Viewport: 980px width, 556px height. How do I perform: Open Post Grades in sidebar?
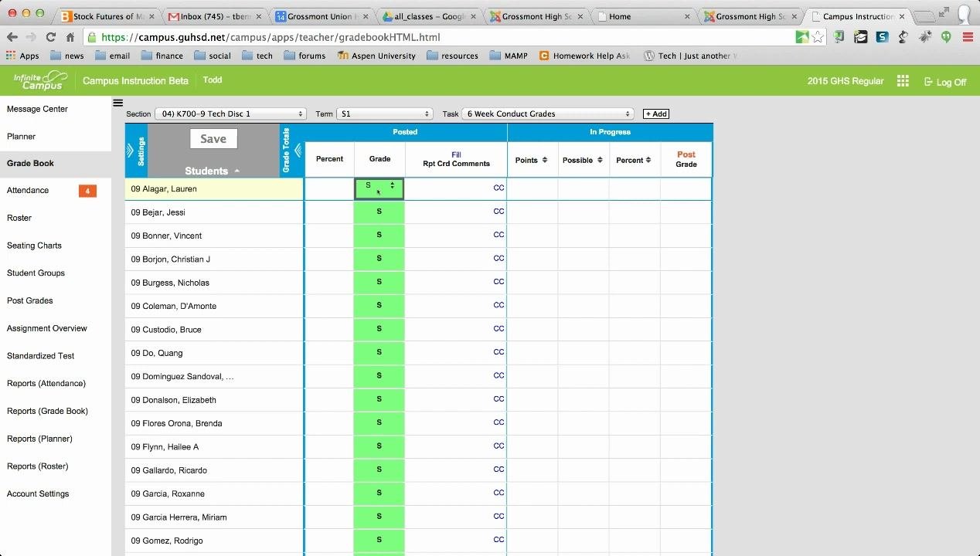pos(29,300)
